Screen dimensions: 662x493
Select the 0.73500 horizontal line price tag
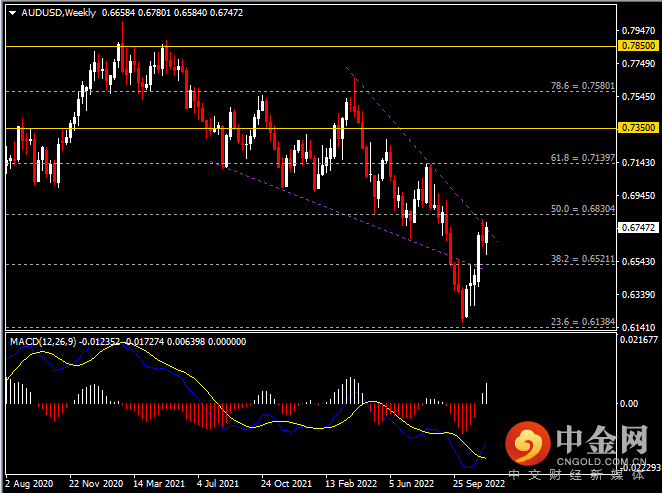point(637,128)
